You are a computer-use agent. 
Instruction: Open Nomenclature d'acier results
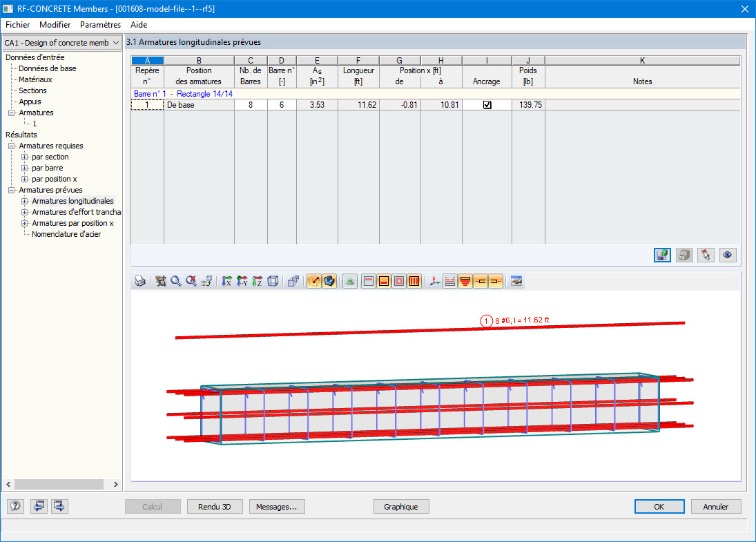pyautogui.click(x=66, y=234)
